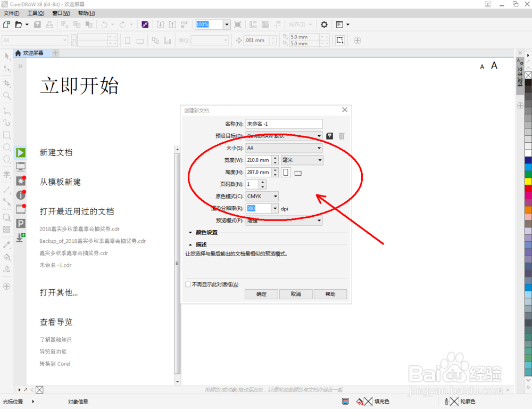Select portrait orientation in the dialog

pyautogui.click(x=286, y=173)
